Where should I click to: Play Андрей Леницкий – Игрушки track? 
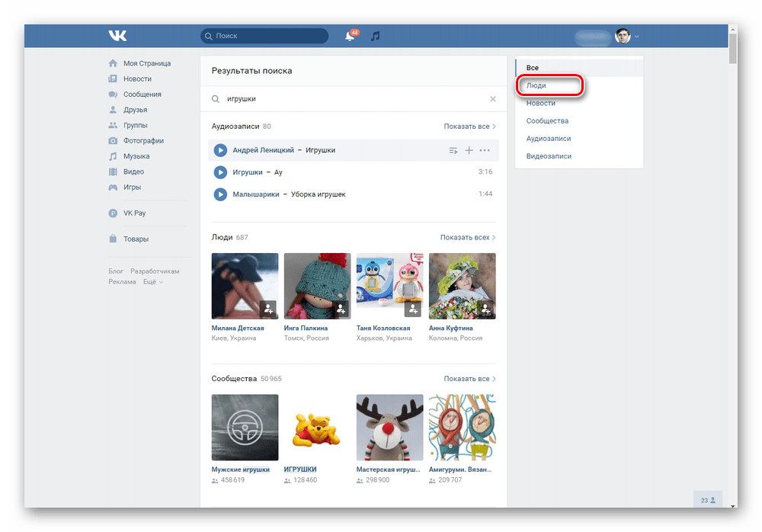click(x=220, y=150)
